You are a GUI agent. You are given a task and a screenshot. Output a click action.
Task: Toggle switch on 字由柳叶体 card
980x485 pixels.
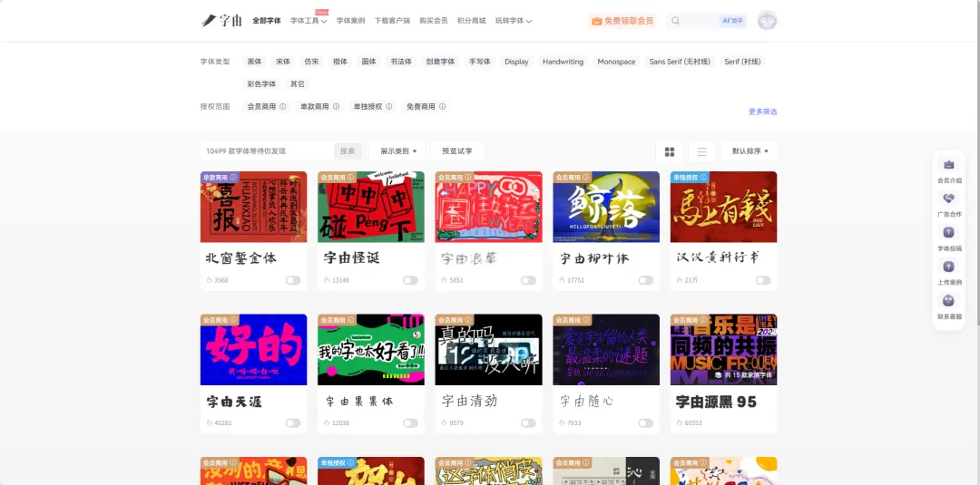[x=646, y=280]
